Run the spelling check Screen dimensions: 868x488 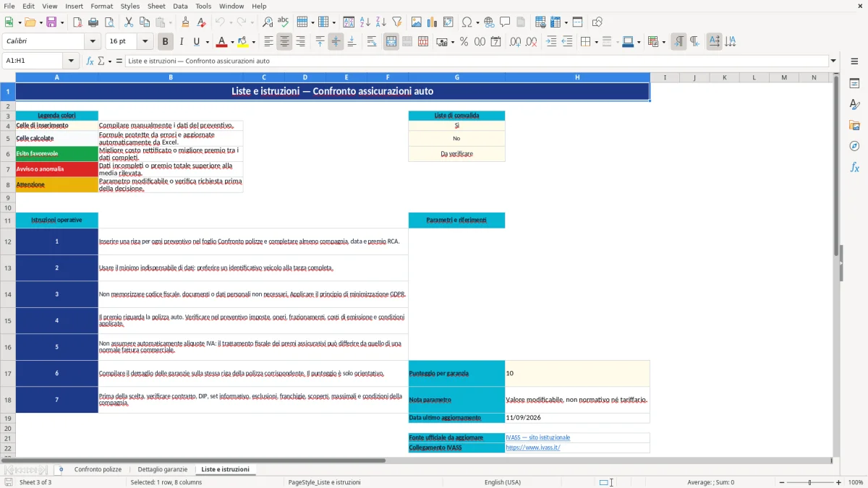[284, 22]
